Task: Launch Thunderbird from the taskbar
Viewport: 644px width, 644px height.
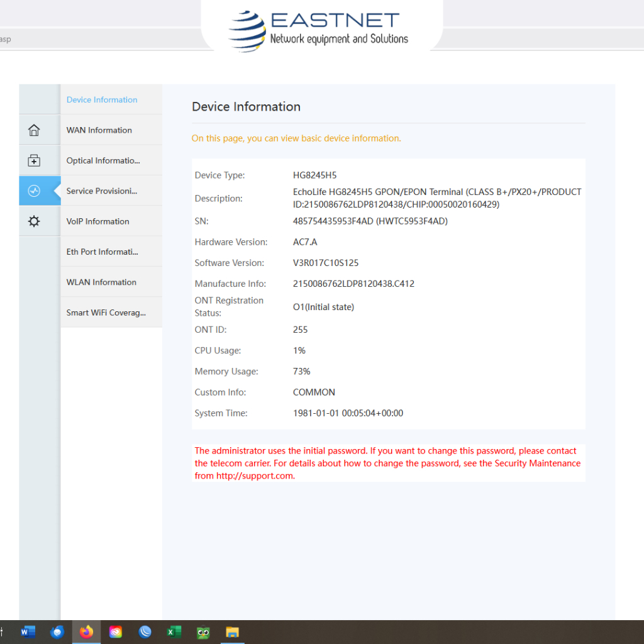Action: click(x=57, y=632)
